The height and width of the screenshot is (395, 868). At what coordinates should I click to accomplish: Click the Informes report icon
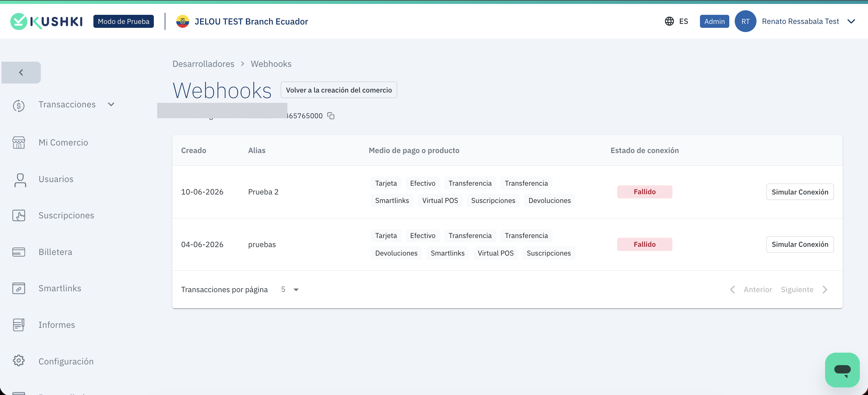[19, 325]
